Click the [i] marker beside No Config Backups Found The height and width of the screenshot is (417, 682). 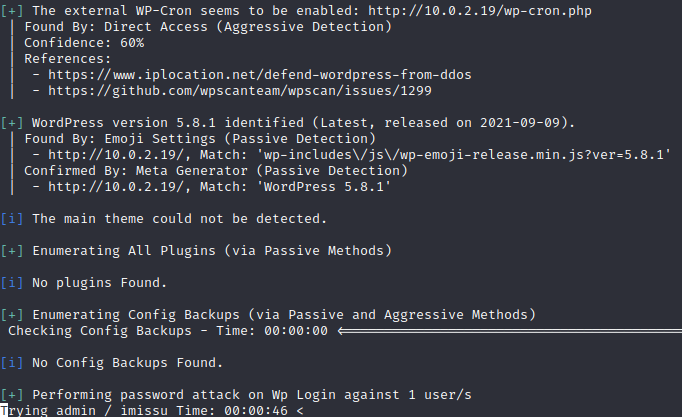point(12,363)
